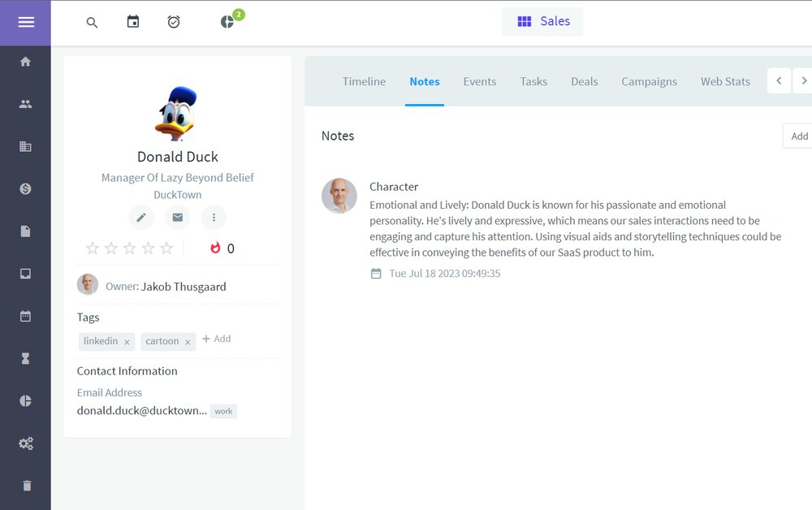Click the owner avatar beside Jakob Thusgaard
Viewport: 812px width, 510px height.
pos(88,284)
